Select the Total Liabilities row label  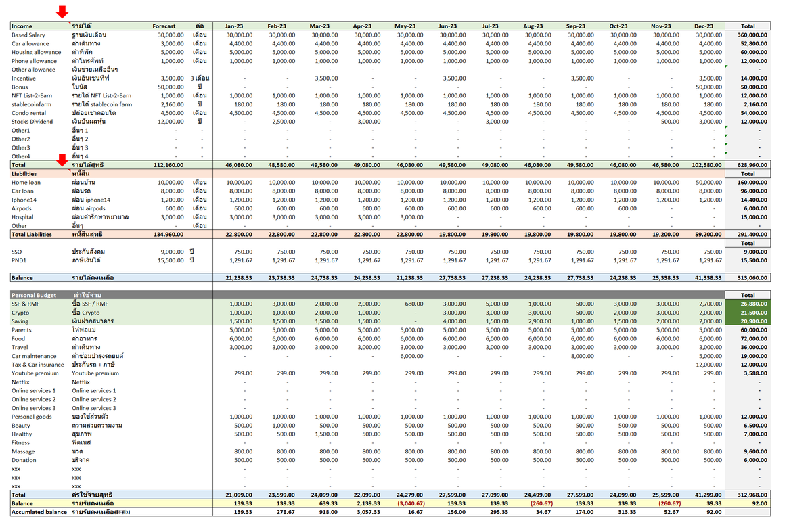pos(33,235)
